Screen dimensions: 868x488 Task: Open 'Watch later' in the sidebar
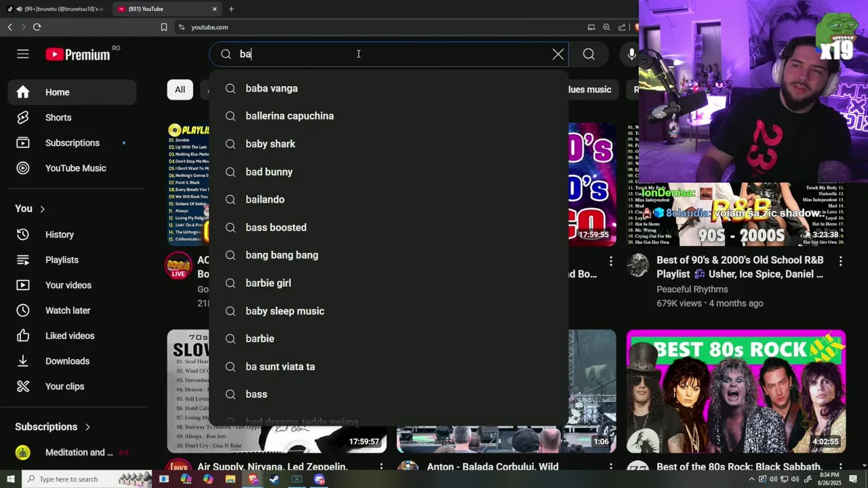coord(72,310)
